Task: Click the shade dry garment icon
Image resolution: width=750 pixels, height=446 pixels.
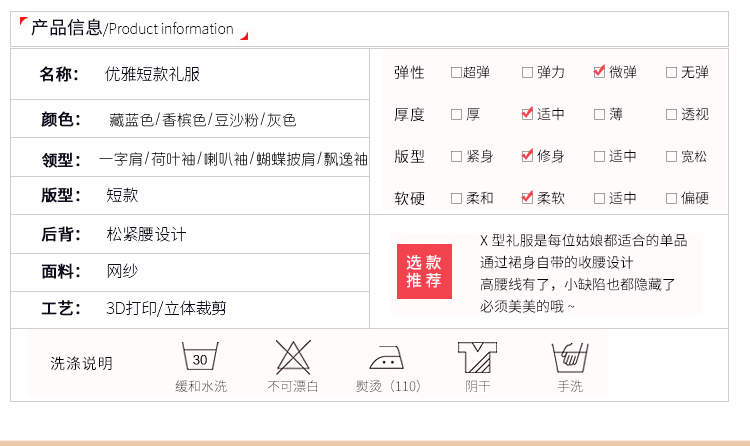Action: pos(477,358)
